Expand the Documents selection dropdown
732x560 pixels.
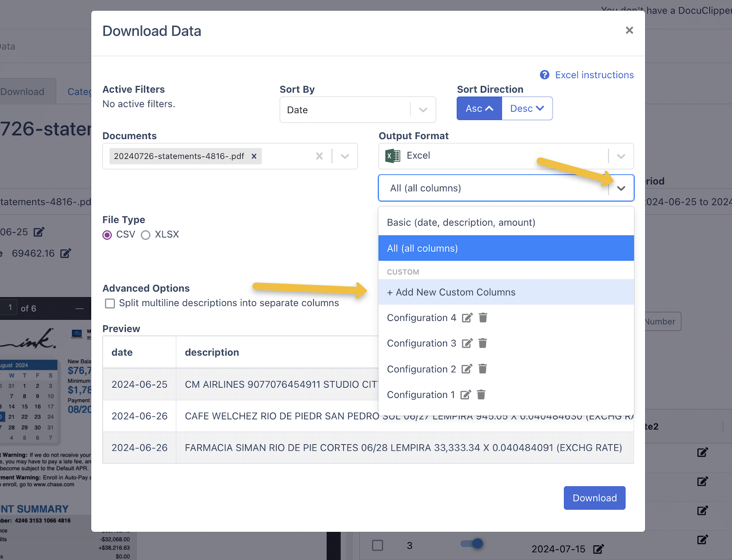[345, 156]
